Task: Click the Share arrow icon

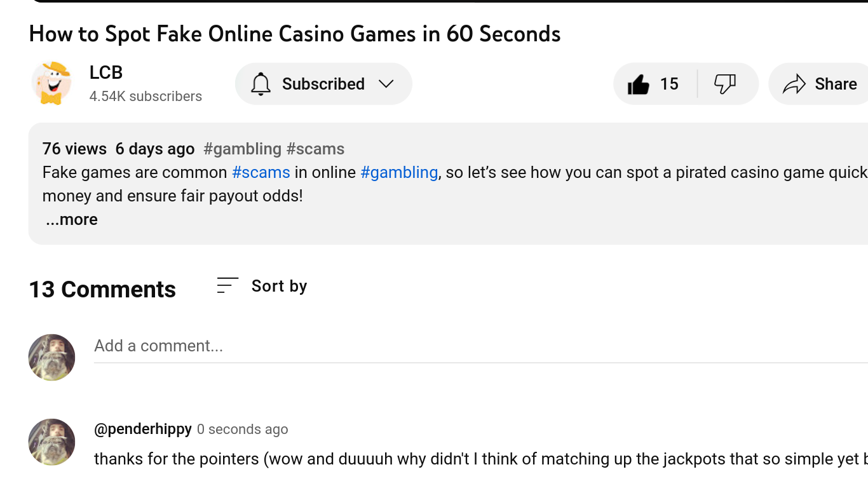Action: click(794, 84)
